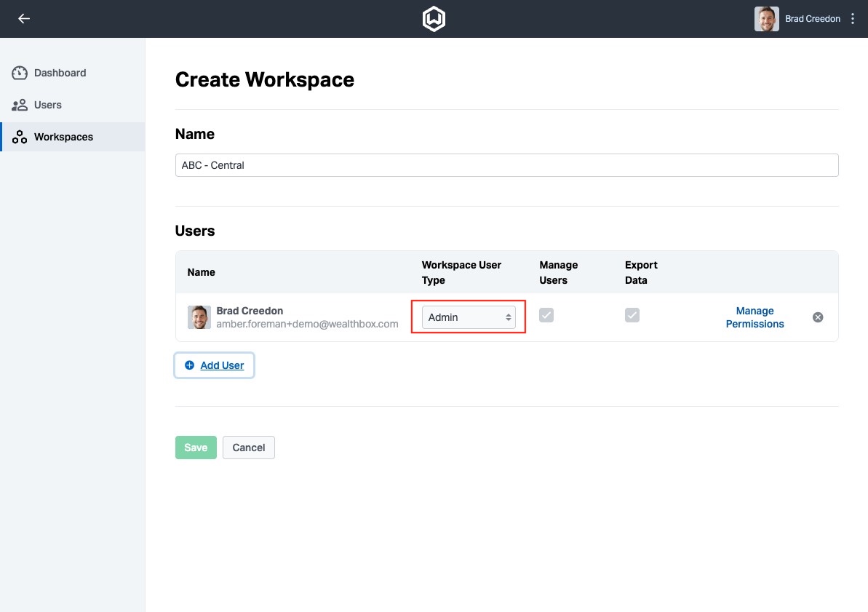The image size is (868, 612).
Task: Click the Wealthbox hexagon logo
Action: (x=434, y=19)
